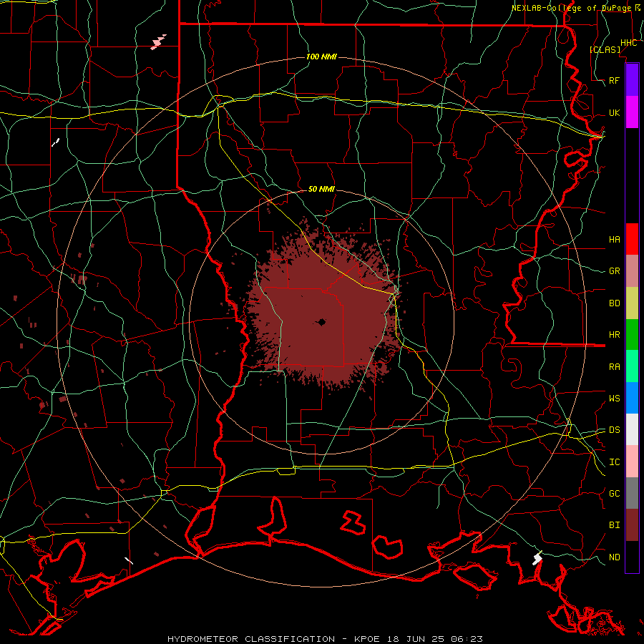The image size is (644, 644).
Task: Click the ND black legend swatch
Action: (632, 557)
